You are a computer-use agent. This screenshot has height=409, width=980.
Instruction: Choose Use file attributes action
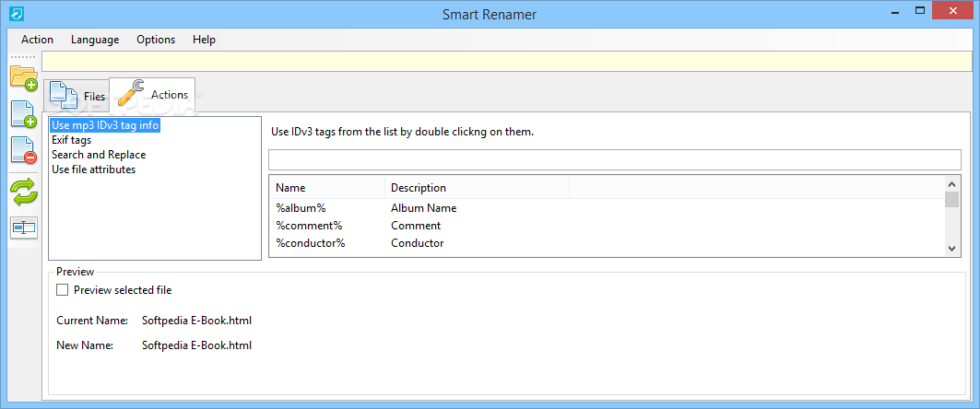[x=94, y=169]
